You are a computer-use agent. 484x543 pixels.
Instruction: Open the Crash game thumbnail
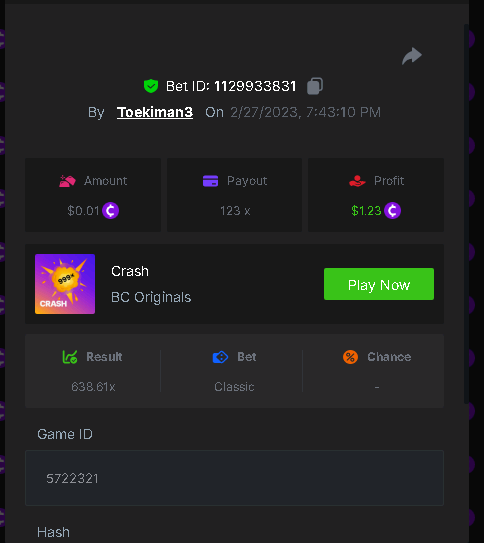[65, 284]
